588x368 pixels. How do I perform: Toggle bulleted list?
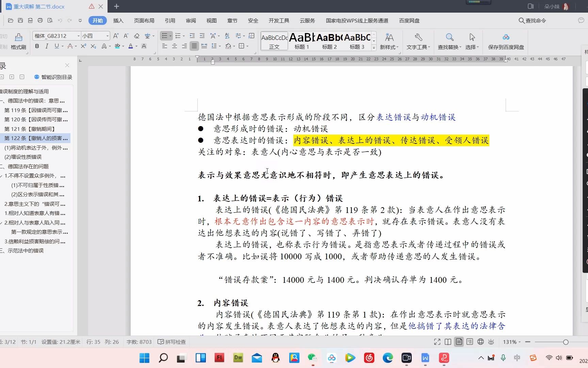click(x=165, y=36)
